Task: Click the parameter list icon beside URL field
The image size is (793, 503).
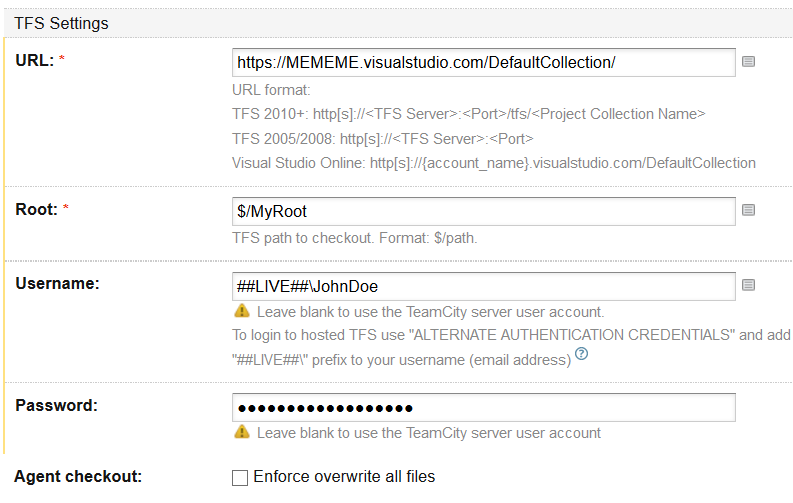Action: (x=748, y=62)
